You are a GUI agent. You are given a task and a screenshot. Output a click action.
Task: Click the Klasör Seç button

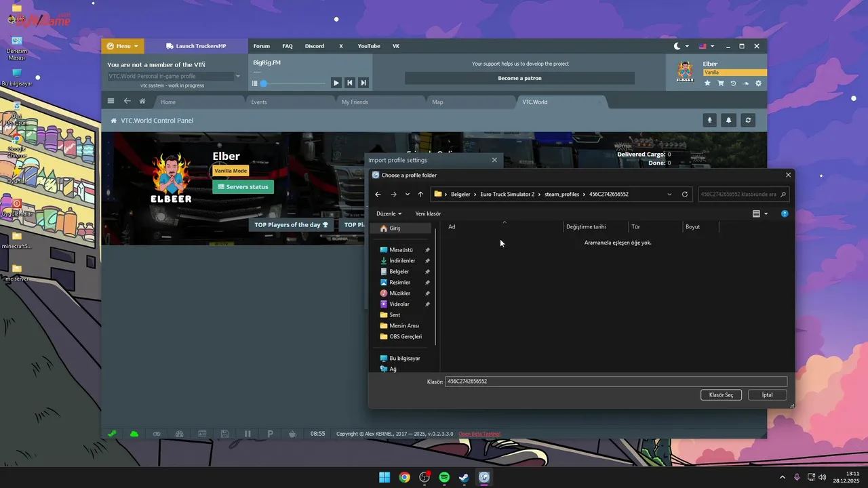point(721,395)
